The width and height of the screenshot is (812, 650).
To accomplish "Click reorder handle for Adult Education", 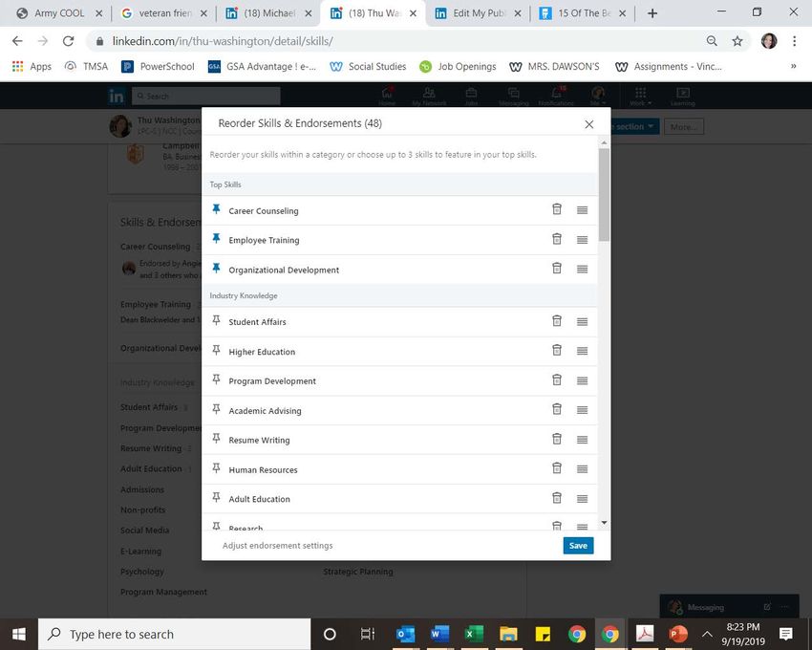I will click(x=582, y=499).
